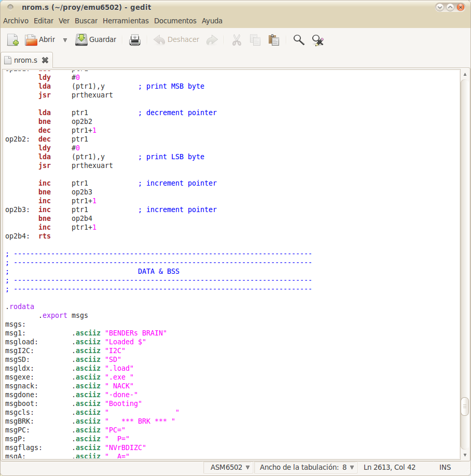
Task: Expand the tab width selector
Action: 308,467
